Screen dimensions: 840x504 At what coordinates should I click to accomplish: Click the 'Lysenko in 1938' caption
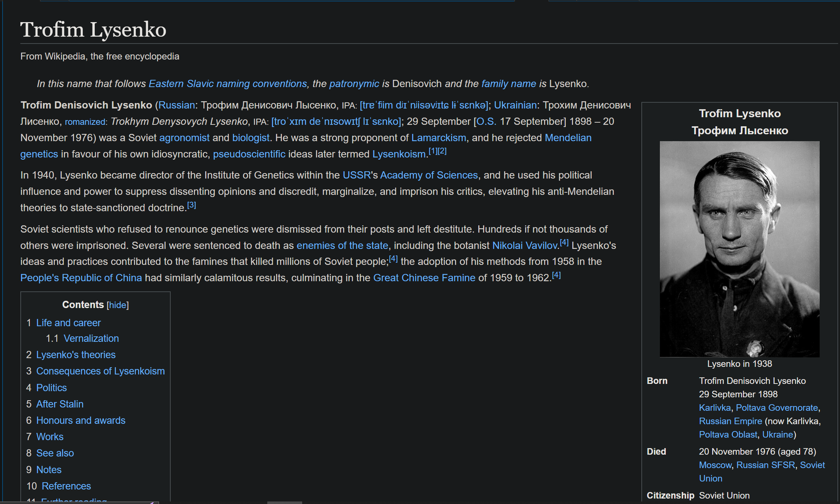click(739, 364)
